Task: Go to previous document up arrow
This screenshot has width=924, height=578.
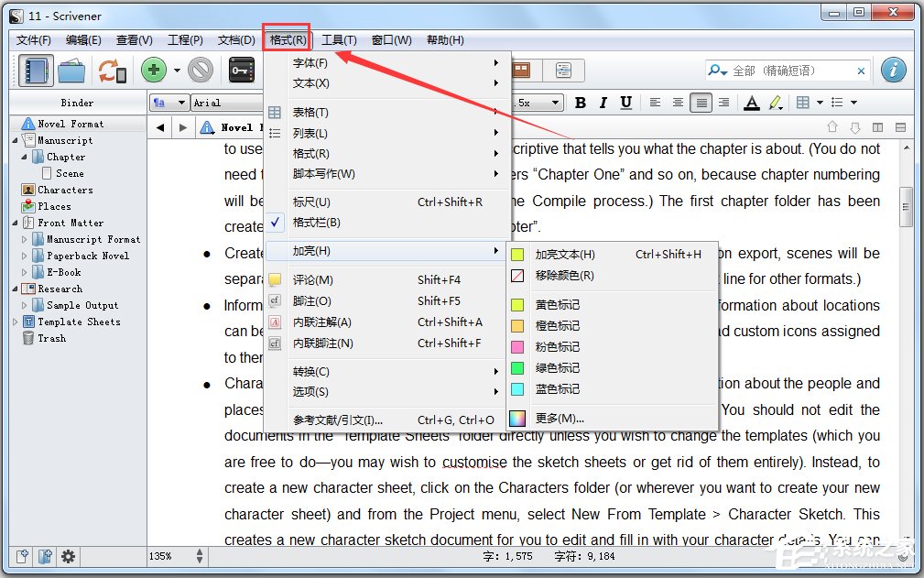Action: (x=832, y=127)
